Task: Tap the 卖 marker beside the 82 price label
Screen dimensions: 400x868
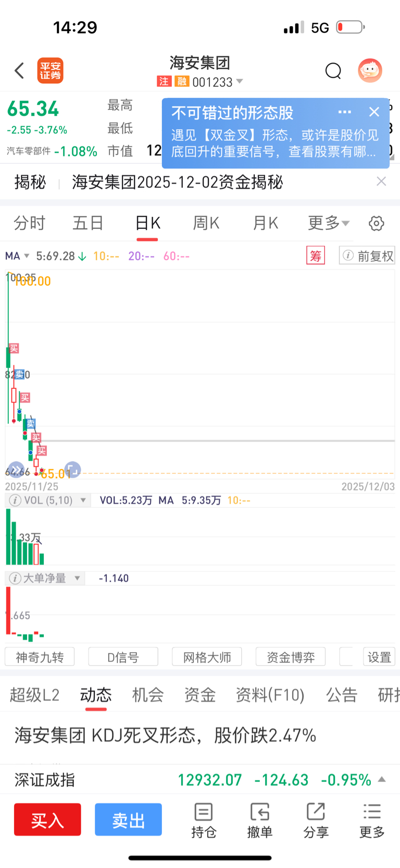Action: tap(19, 374)
